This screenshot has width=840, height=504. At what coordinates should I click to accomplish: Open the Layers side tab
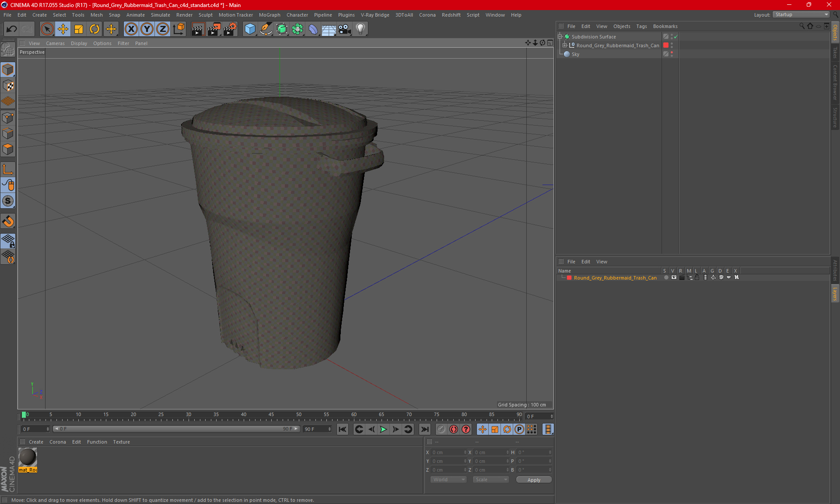coord(835,294)
